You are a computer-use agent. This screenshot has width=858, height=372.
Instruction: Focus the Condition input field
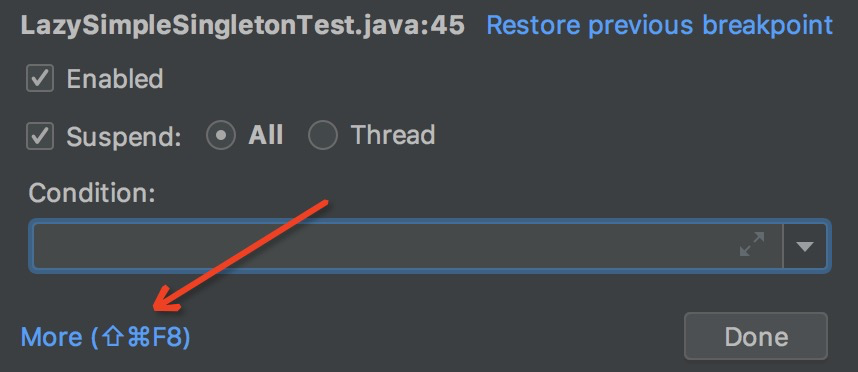(407, 246)
